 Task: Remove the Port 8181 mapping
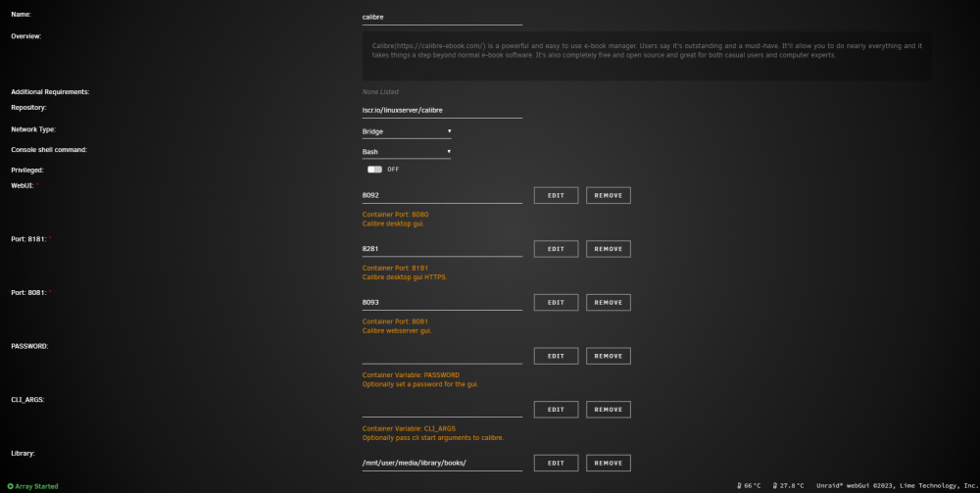pyautogui.click(x=609, y=249)
